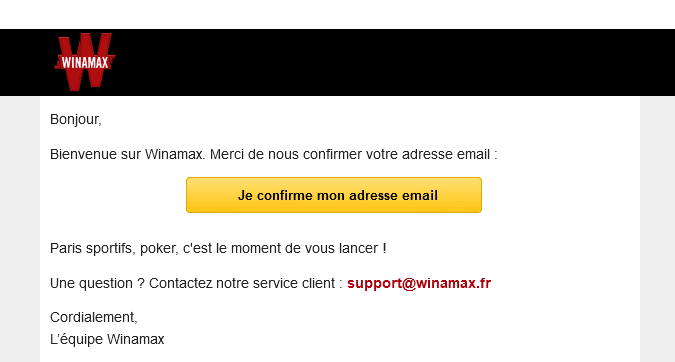
Task: Click the blank white strip above the header
Action: pyautogui.click(x=338, y=14)
